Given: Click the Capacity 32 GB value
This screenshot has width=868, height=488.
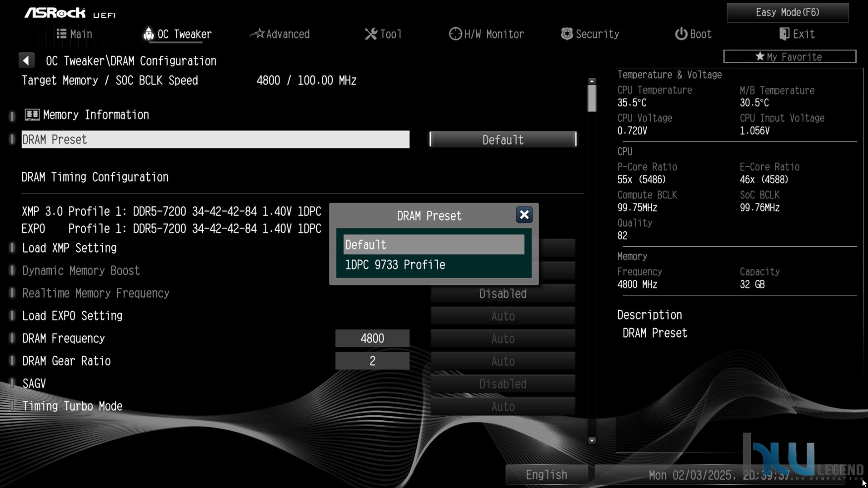Looking at the screenshot, I should 752,284.
